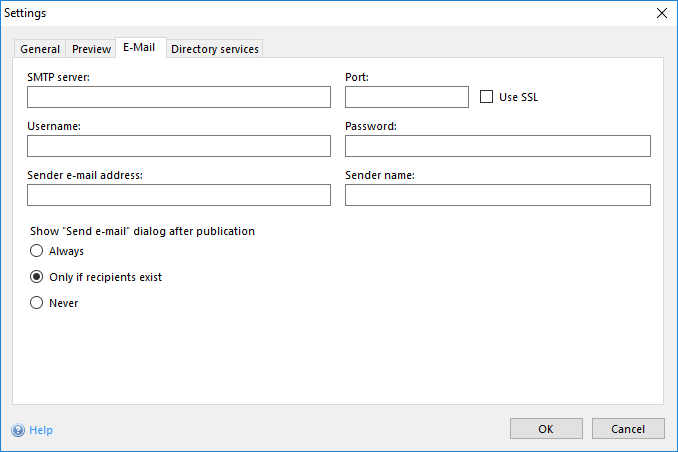Screen dimensions: 678x452
Task: Open the Preview tab
Action: tap(91, 49)
